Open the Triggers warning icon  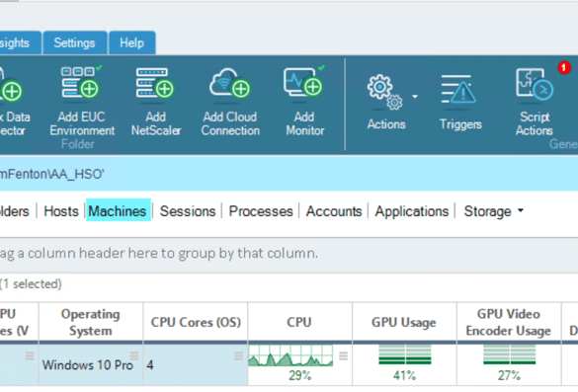pos(459,89)
